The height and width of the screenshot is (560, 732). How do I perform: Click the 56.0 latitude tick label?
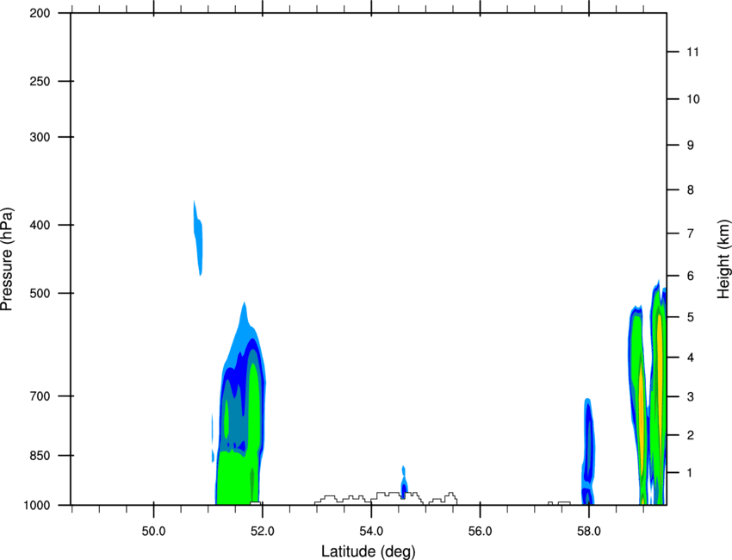[x=480, y=532]
